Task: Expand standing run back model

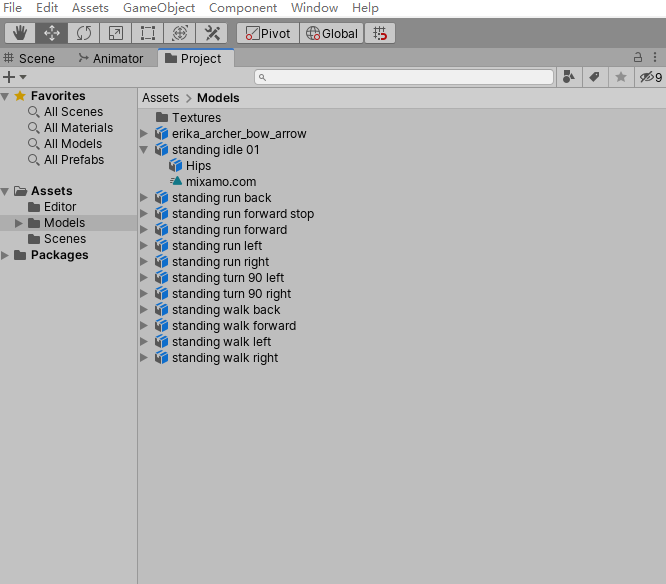Action: coord(144,197)
